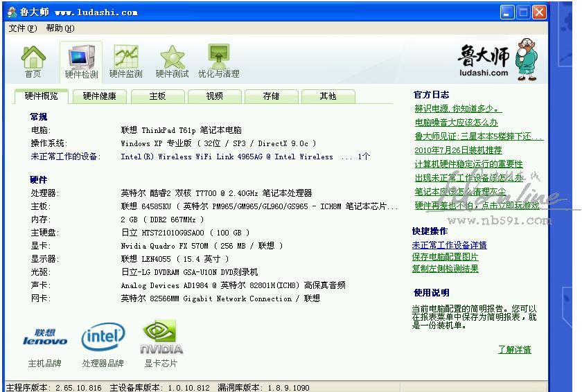Open the 文件(F) menu
582x392 pixels.
(x=23, y=28)
